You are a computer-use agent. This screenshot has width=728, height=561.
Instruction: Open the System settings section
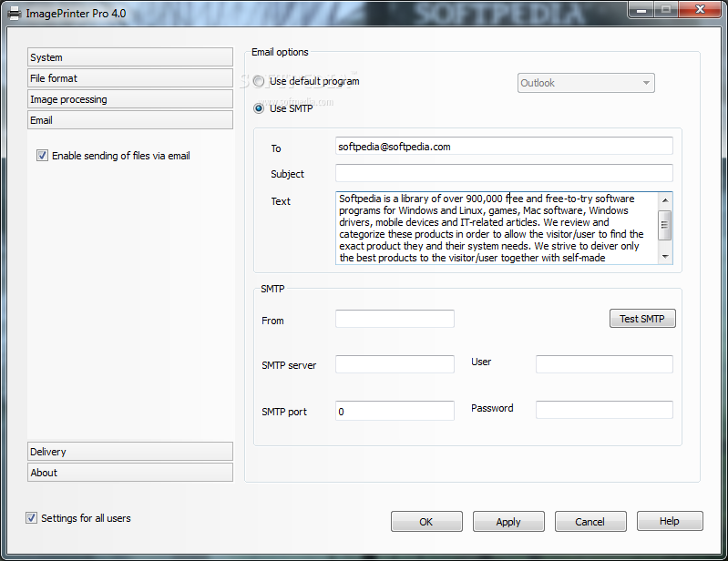tap(130, 57)
